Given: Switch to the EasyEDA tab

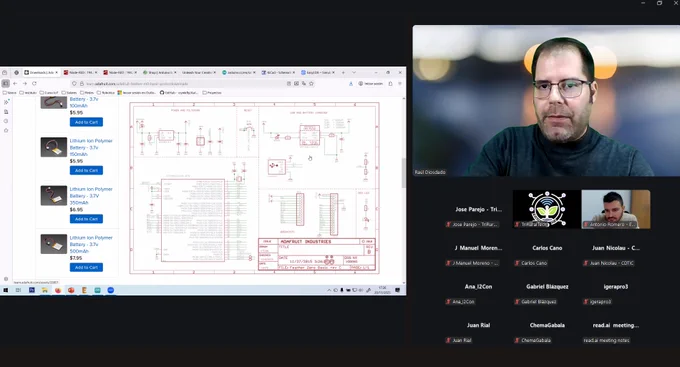Looking at the screenshot, I should click(318, 72).
